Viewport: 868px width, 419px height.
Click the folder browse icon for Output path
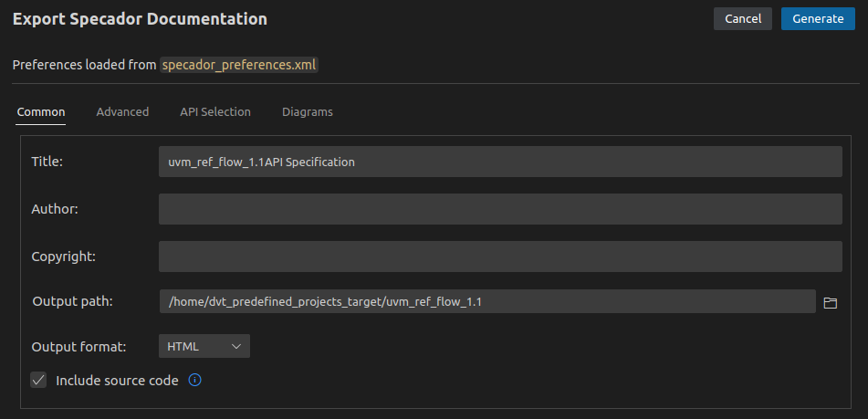point(830,302)
